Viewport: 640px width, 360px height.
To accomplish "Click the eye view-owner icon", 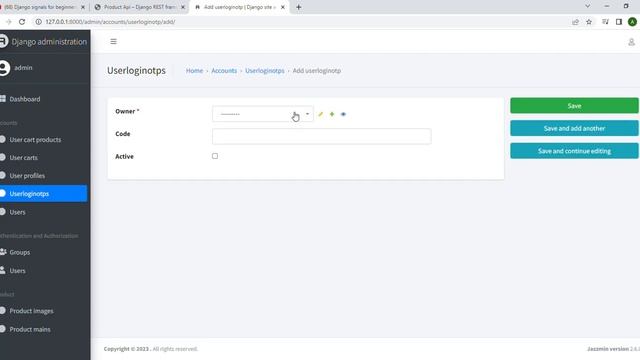I will [343, 114].
